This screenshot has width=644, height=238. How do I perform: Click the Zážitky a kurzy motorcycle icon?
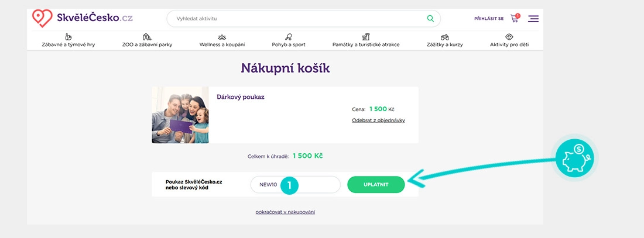[444, 37]
